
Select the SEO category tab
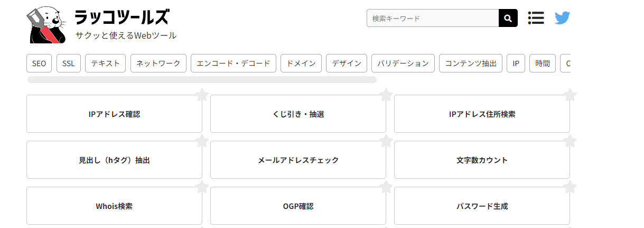[39, 63]
